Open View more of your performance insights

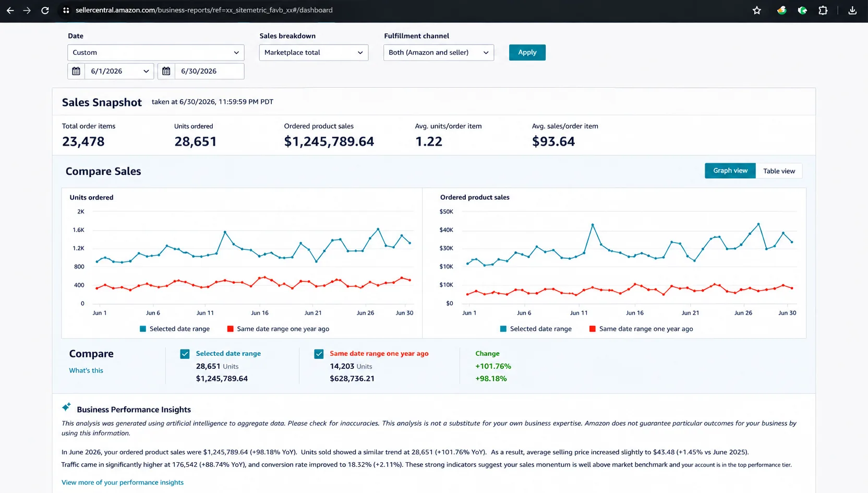click(x=123, y=483)
